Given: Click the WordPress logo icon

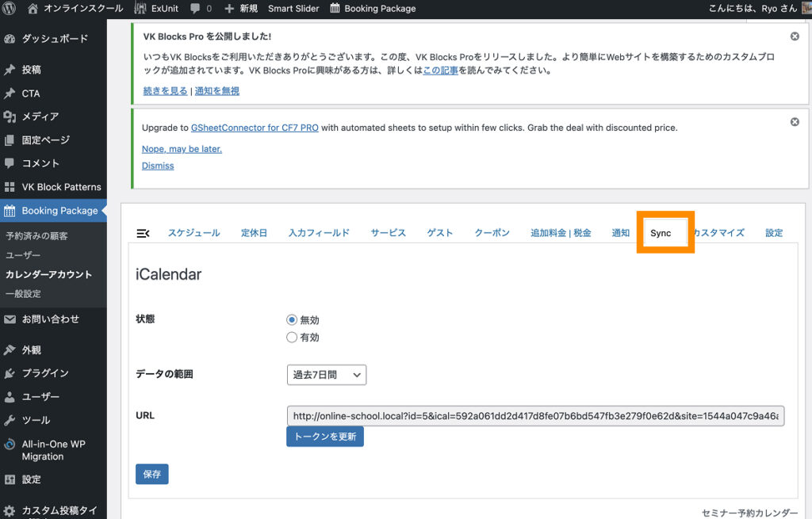Looking at the screenshot, I should tap(10, 9).
